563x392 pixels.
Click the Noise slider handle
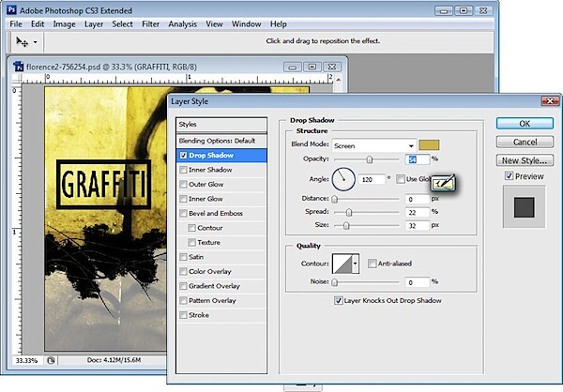pos(335,282)
